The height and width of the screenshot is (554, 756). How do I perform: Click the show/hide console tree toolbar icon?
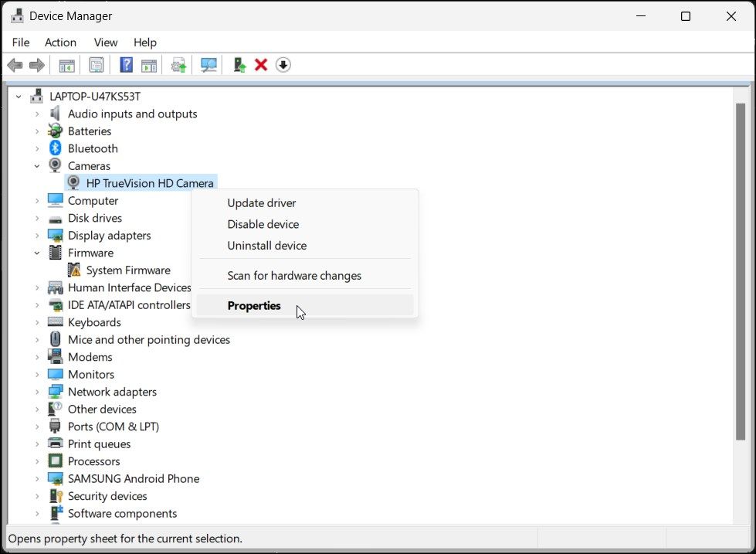(x=66, y=65)
